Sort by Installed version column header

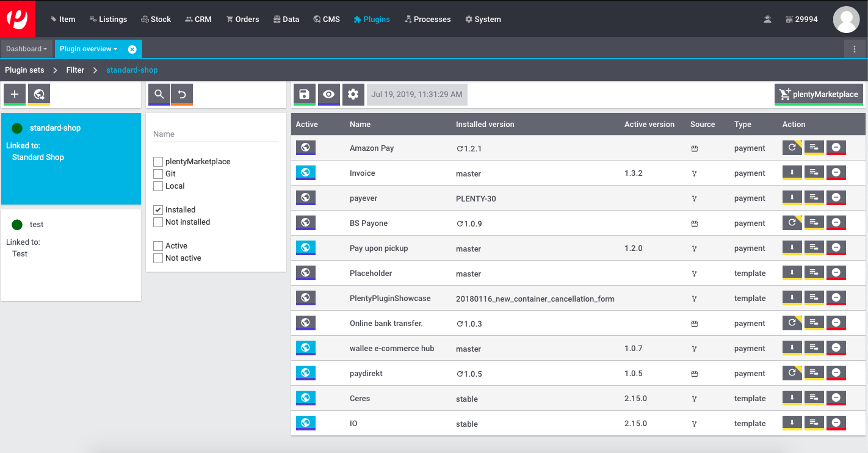tap(485, 124)
